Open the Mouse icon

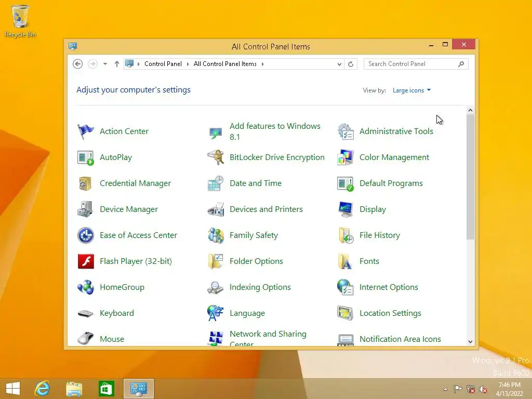86,338
